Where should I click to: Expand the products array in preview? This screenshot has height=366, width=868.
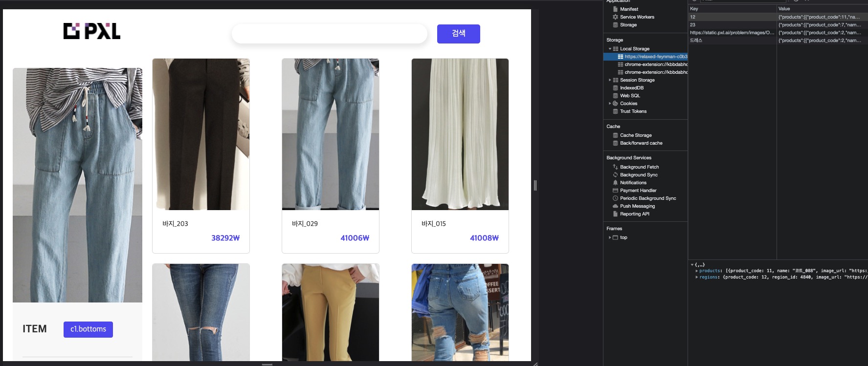[x=697, y=271]
